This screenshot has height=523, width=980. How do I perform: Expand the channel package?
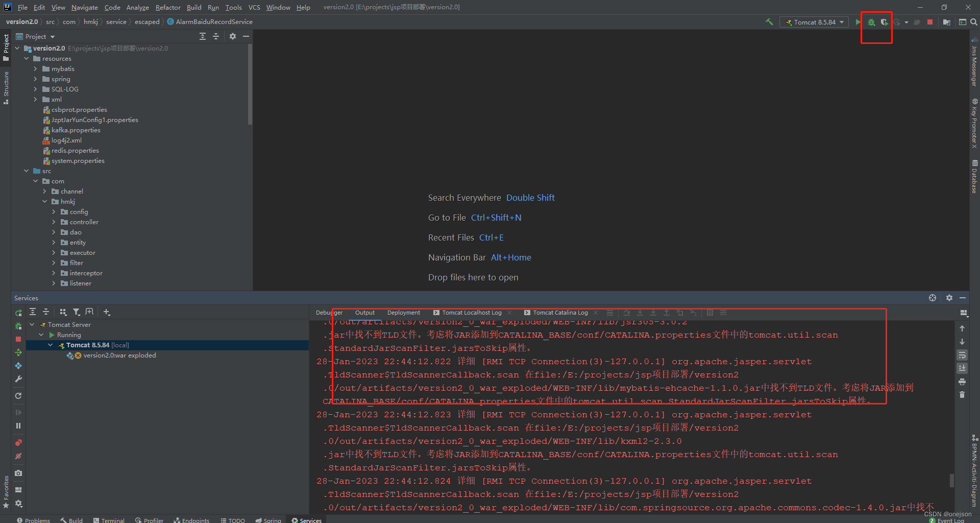[44, 192]
